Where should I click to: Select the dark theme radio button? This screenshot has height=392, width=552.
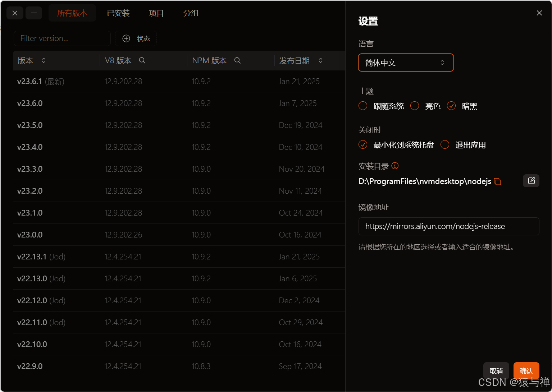[451, 106]
